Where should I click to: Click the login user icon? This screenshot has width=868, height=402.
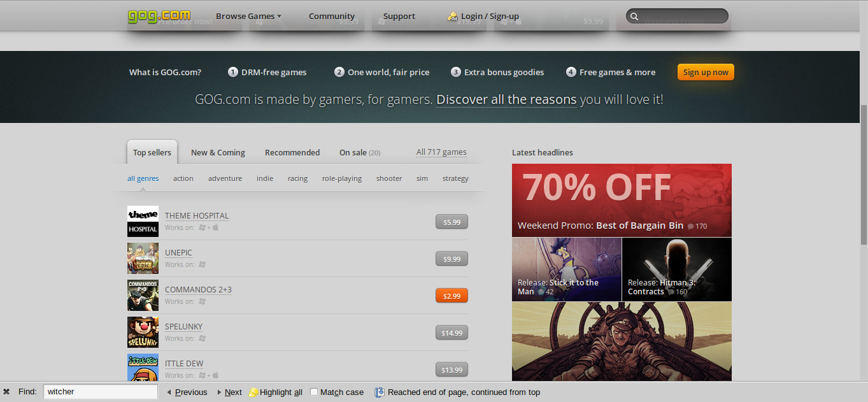tap(453, 16)
